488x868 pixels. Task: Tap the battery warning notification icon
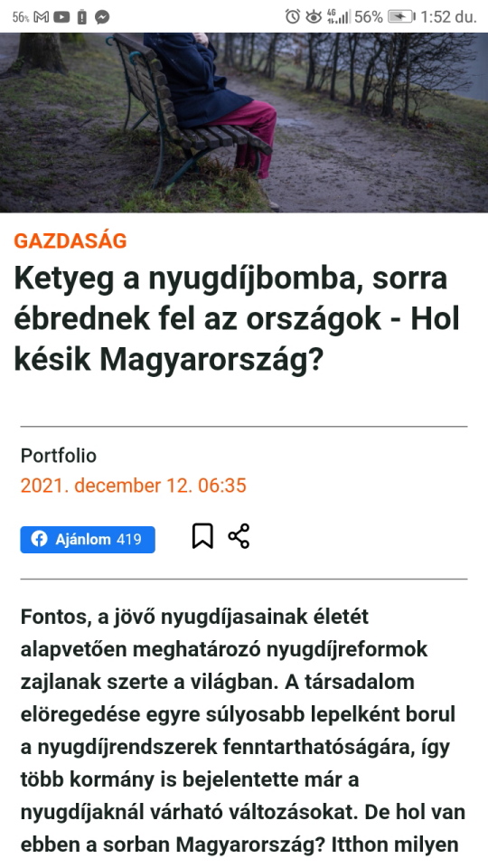tap(82, 17)
